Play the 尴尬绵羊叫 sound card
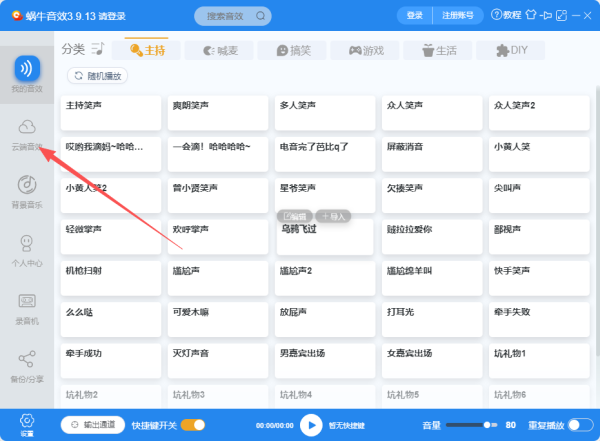This screenshot has width=600, height=441. tap(432, 278)
